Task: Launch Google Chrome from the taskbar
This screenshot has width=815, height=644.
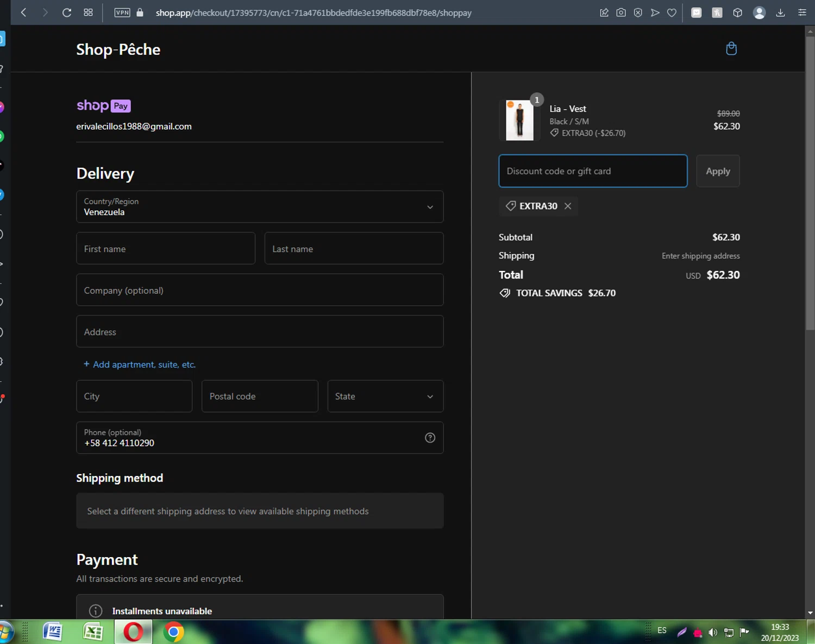Action: tap(173, 632)
